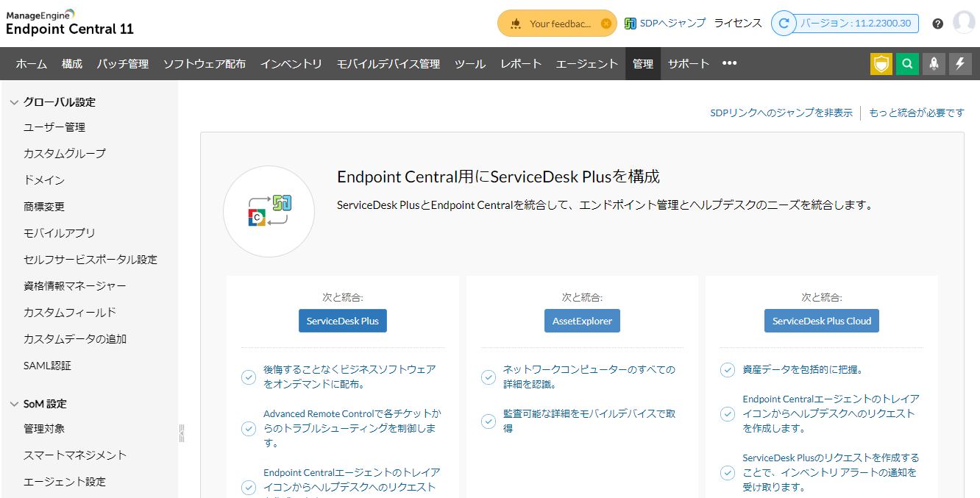Click the ServiceDesk Plus integration button
Viewport: 980px width, 498px height.
(343, 321)
